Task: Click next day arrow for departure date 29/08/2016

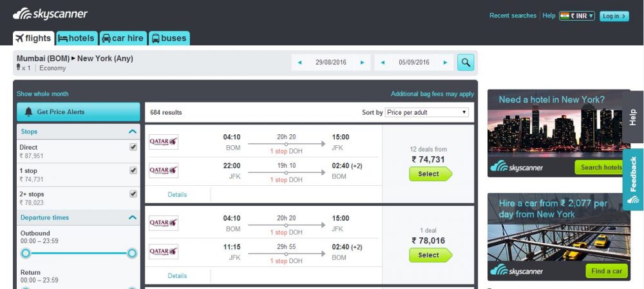Action: pyautogui.click(x=362, y=63)
